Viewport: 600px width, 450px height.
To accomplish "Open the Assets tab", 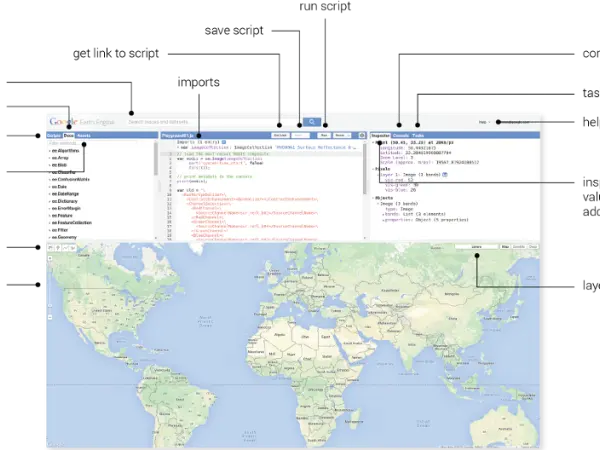I will pos(83,134).
